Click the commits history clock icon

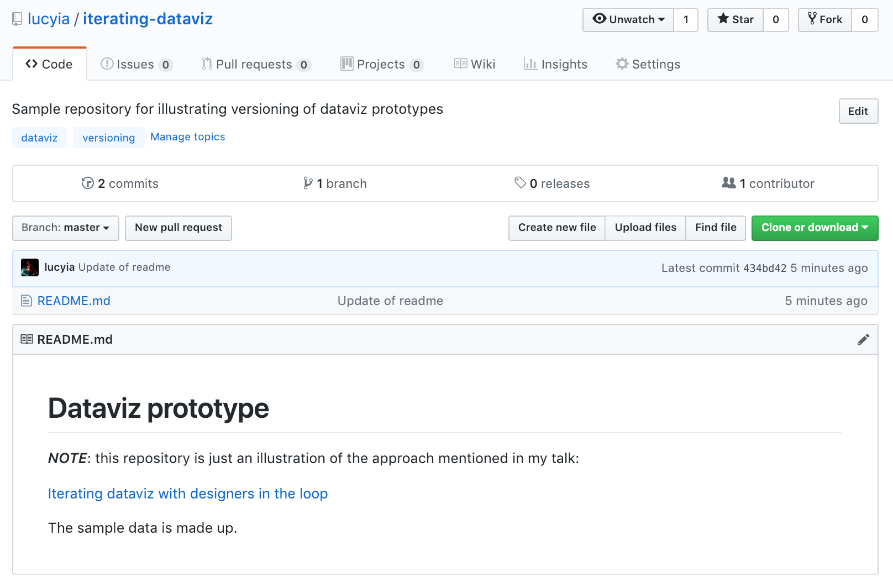tap(87, 183)
